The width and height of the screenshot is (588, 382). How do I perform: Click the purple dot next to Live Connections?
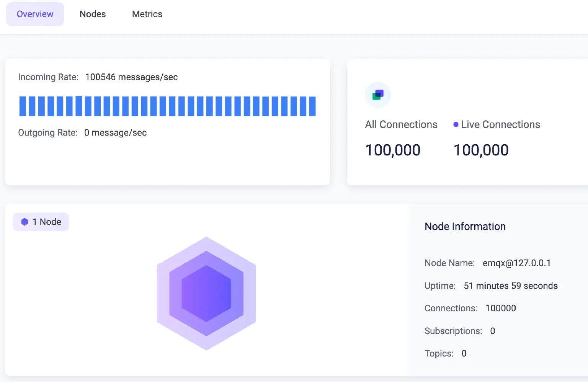pyautogui.click(x=455, y=124)
